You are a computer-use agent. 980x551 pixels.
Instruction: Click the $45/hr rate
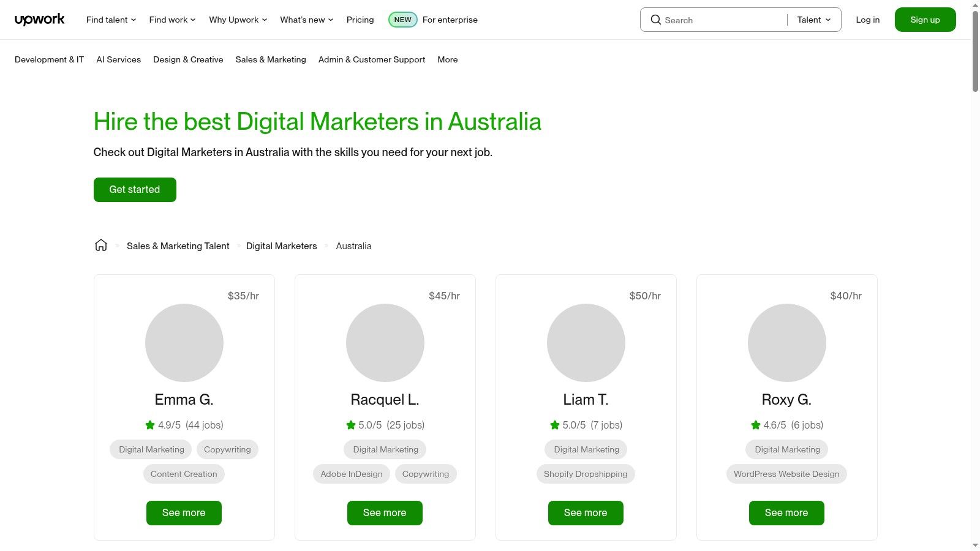point(444,296)
